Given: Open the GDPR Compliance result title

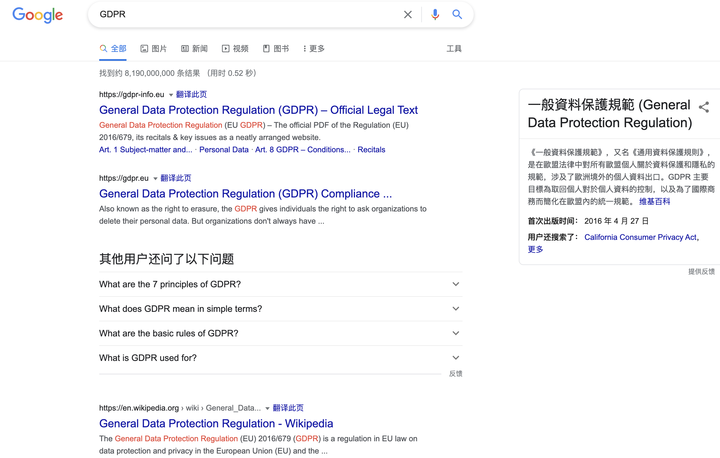Looking at the screenshot, I should (x=246, y=194).
